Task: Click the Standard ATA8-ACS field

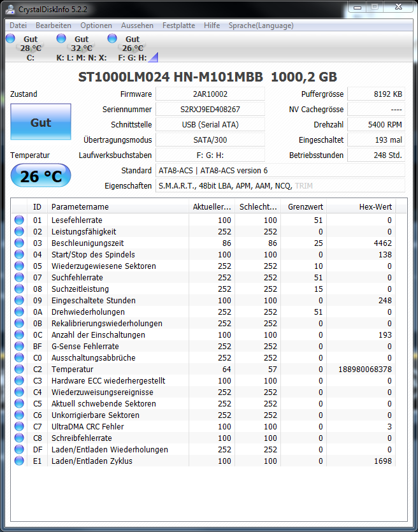Action: pyautogui.click(x=280, y=170)
